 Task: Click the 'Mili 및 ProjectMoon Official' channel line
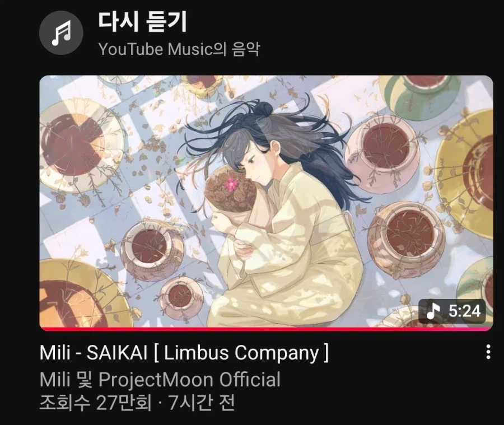coord(160,379)
